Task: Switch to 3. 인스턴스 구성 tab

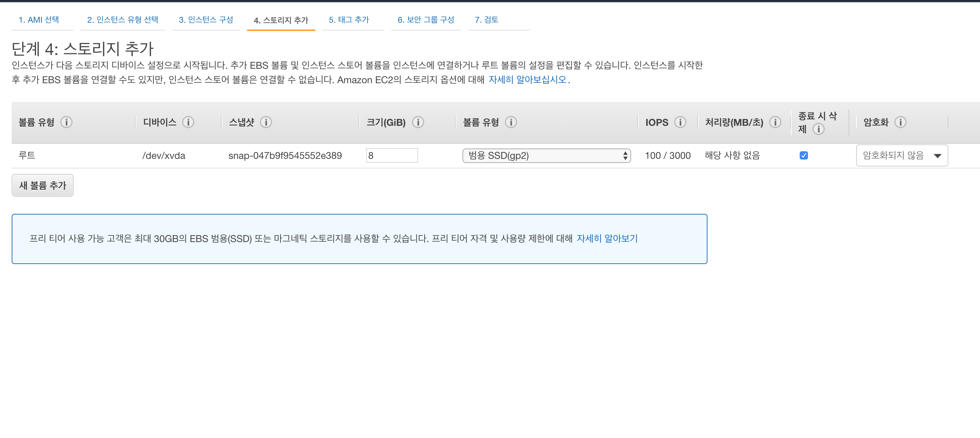Action: click(206, 20)
